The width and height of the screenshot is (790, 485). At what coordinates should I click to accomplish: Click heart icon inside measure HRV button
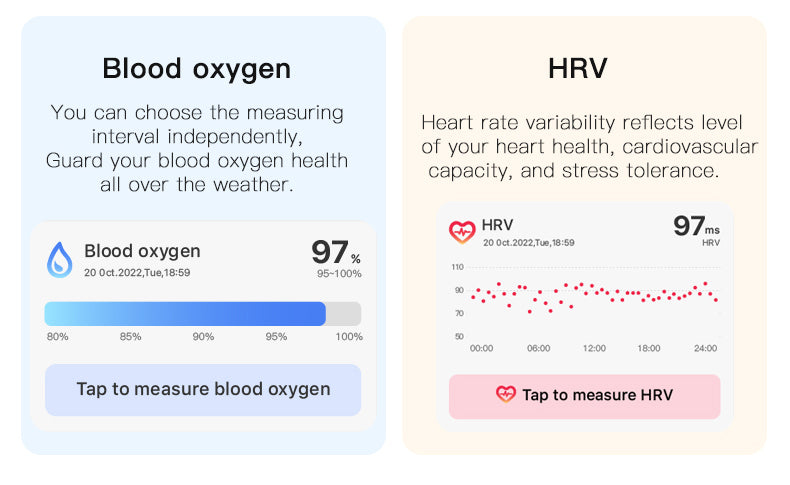[x=506, y=395]
